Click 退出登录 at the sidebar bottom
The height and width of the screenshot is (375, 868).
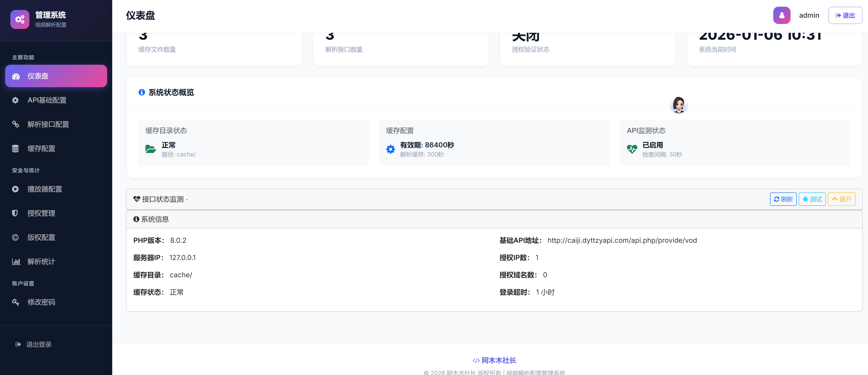click(x=38, y=344)
